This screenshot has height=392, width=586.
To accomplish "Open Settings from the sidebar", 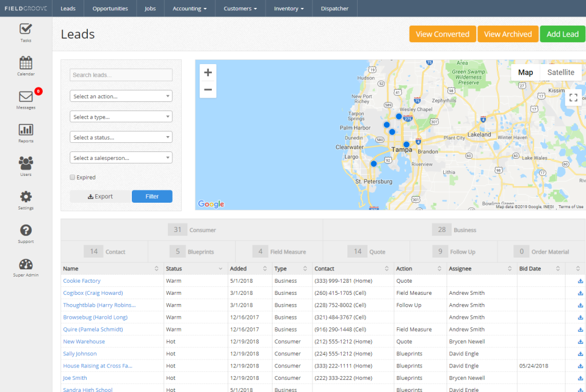I will click(x=25, y=198).
